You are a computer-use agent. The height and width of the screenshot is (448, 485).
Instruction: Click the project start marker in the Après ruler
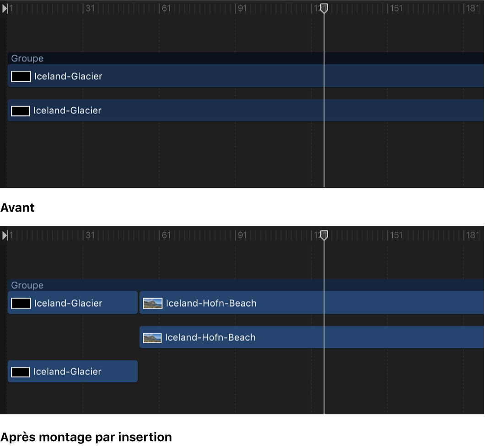(x=5, y=235)
